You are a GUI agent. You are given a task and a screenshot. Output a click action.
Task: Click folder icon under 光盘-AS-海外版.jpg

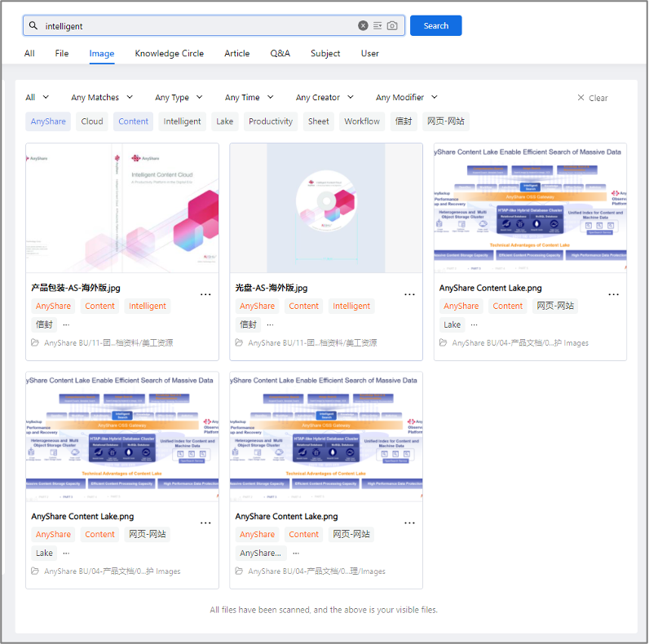[240, 343]
